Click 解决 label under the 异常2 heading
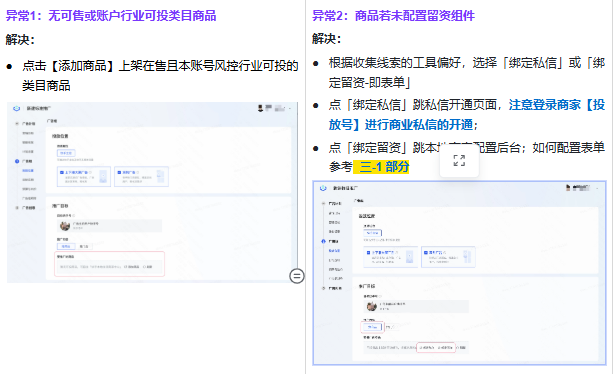Screen dimensions: 614x374 click(327, 39)
